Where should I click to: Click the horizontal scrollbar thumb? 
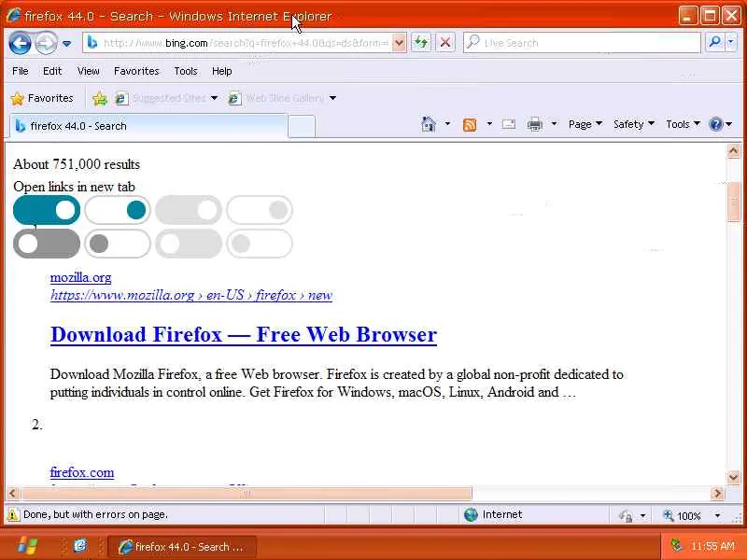[x=247, y=494]
